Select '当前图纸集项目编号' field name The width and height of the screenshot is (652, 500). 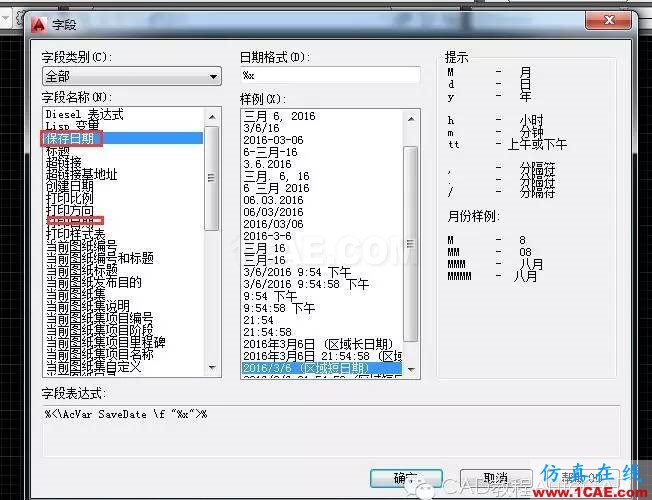click(99, 318)
